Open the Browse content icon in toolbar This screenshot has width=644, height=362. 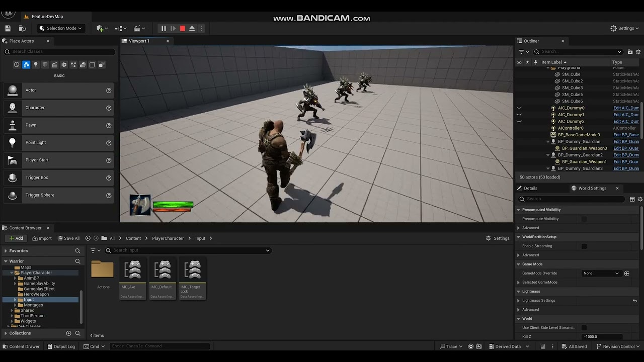pos(22,28)
